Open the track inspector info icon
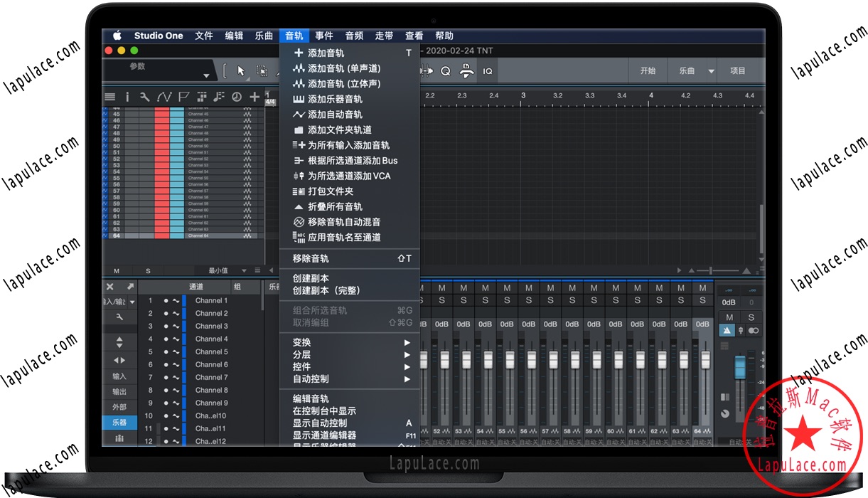The width and height of the screenshot is (868, 498). click(x=127, y=97)
